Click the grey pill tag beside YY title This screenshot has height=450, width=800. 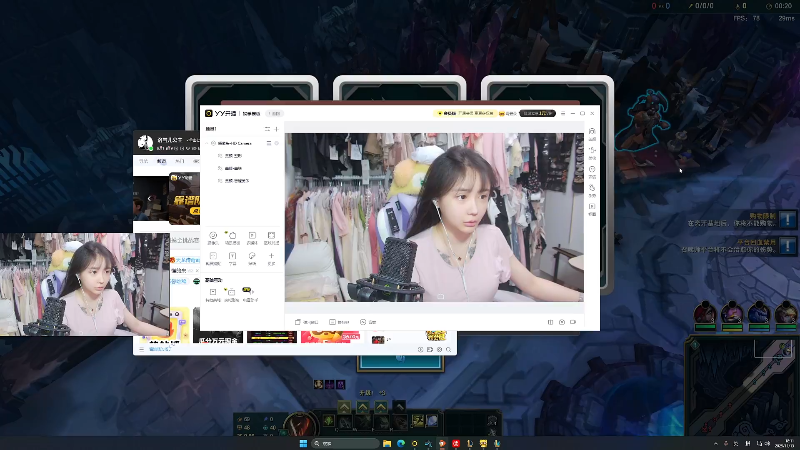pos(274,113)
